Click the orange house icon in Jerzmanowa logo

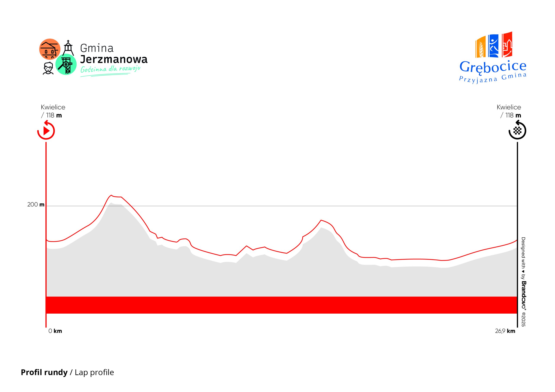click(x=50, y=49)
